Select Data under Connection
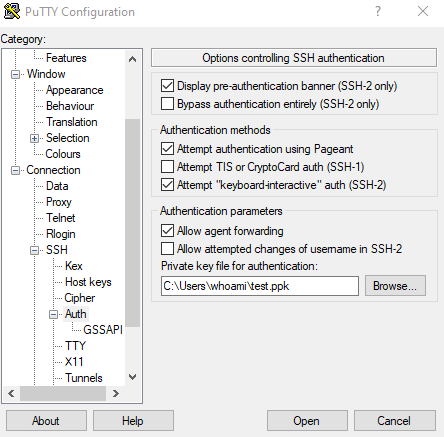 click(57, 186)
